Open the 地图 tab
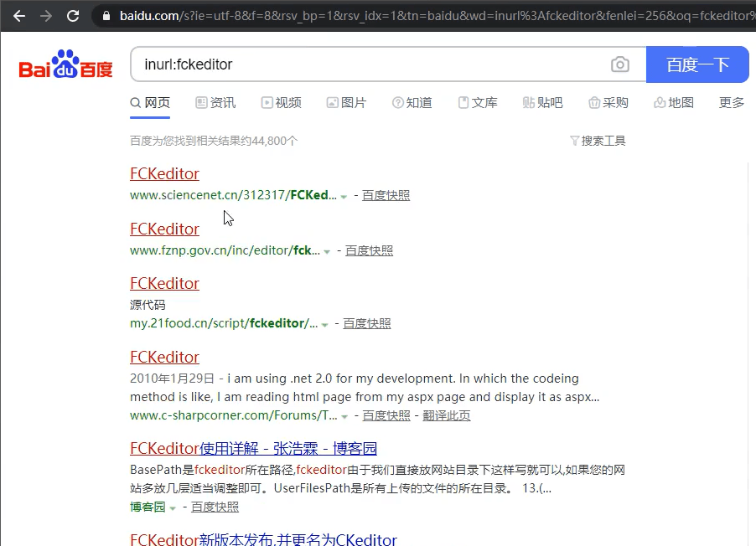 tap(674, 103)
